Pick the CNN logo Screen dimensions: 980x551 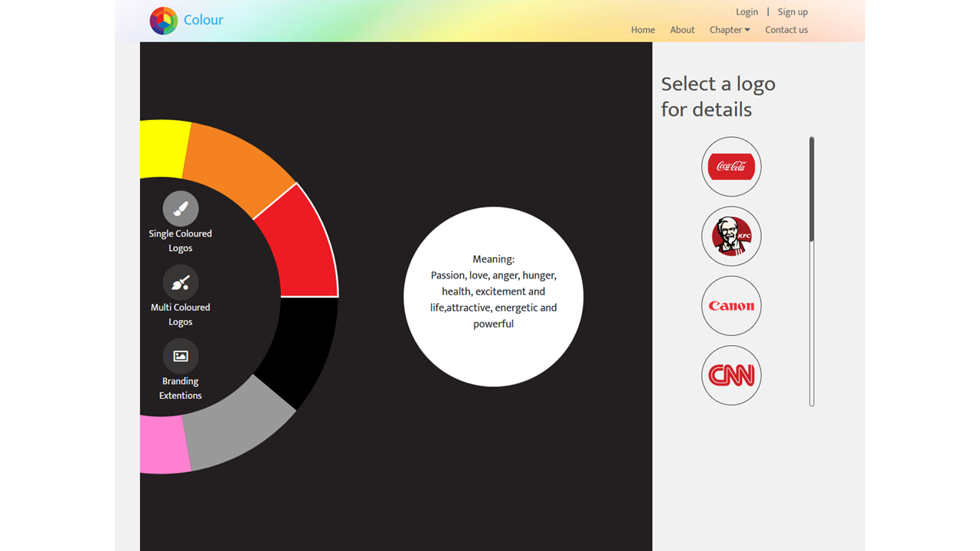[x=731, y=375]
